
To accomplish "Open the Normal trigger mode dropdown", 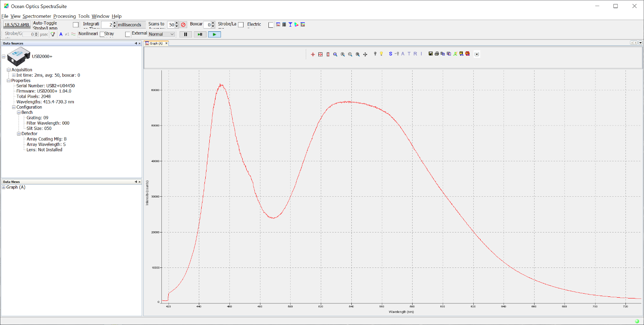I will pos(161,34).
